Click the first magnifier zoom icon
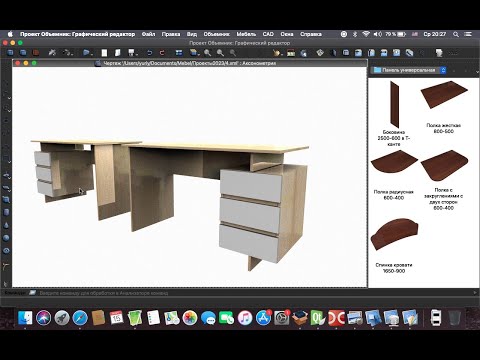 [208, 53]
